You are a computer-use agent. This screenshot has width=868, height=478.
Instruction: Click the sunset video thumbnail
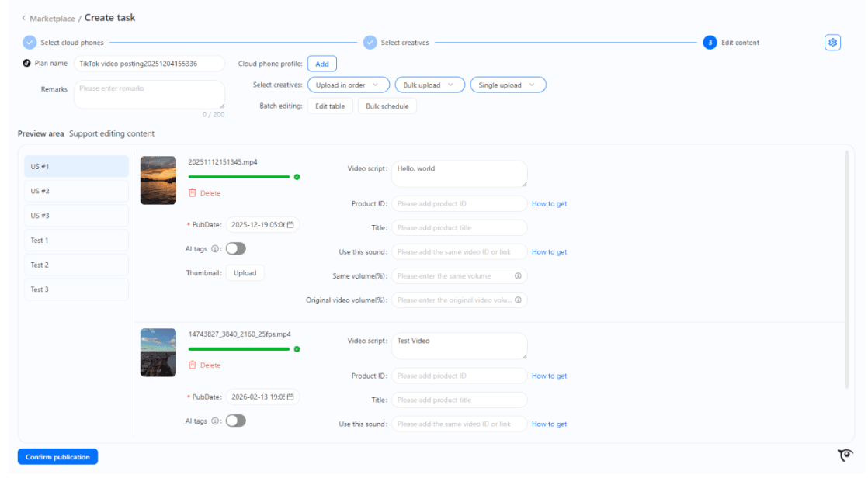[x=158, y=180]
